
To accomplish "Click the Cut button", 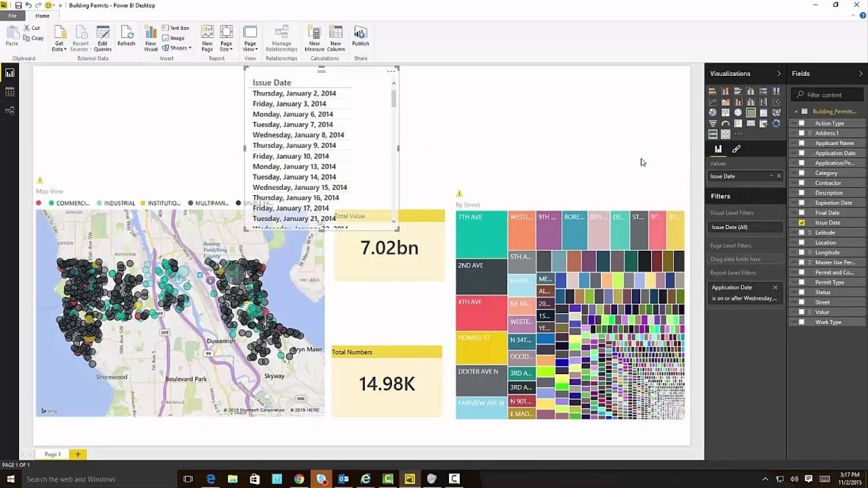I will point(31,28).
